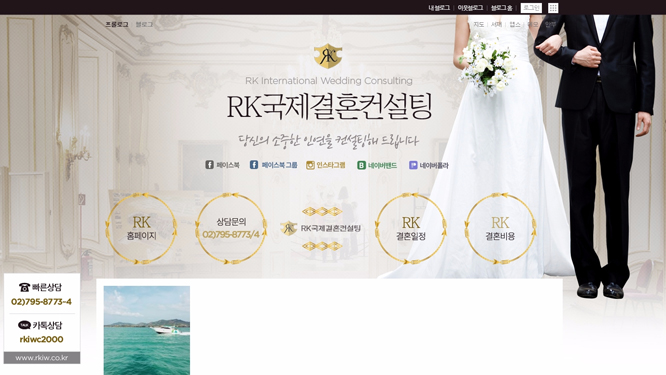The image size is (666, 375).
Task: Click the 카톡상담 KakaoTalk bubble icon
Action: [x=24, y=325]
